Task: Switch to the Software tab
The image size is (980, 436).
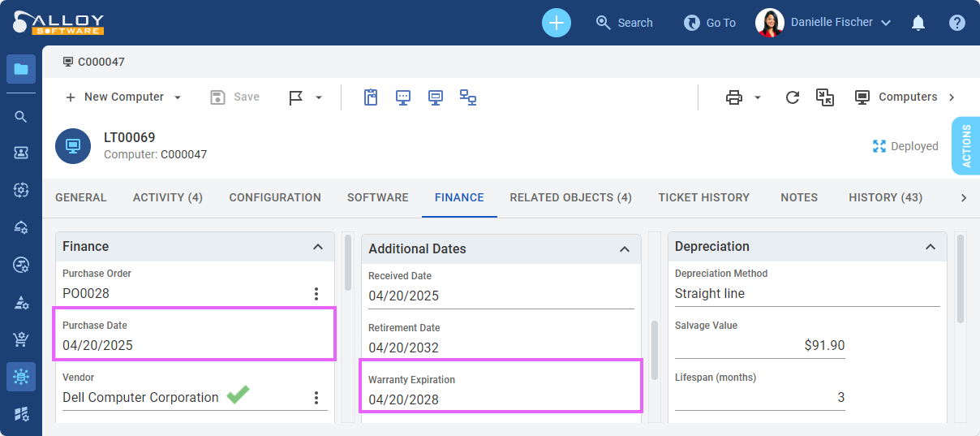Action: pos(378,197)
